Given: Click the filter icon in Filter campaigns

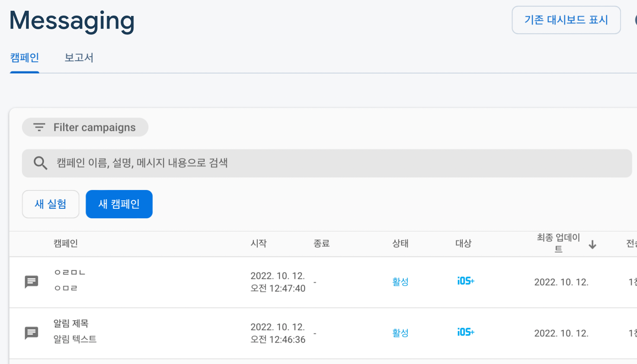Looking at the screenshot, I should pyautogui.click(x=39, y=127).
